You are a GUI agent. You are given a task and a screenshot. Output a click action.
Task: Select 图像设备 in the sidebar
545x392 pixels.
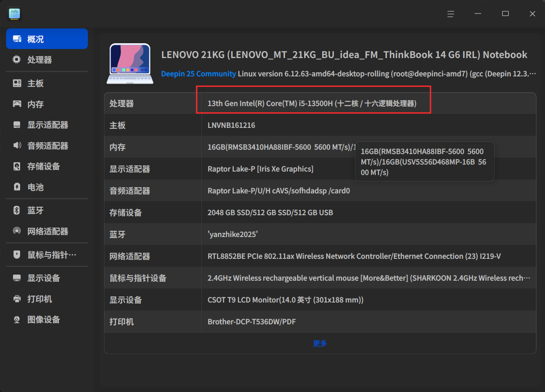47,320
